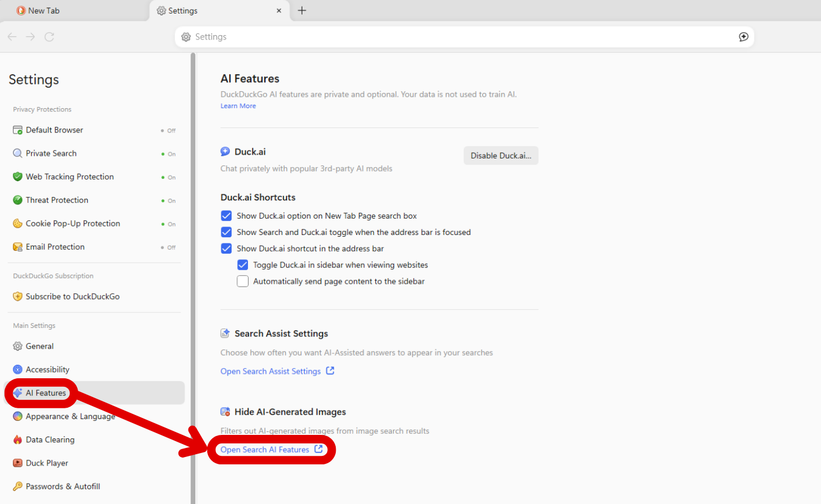This screenshot has width=821, height=504.
Task: Select Duck Player in the sidebar
Action: coord(46,463)
